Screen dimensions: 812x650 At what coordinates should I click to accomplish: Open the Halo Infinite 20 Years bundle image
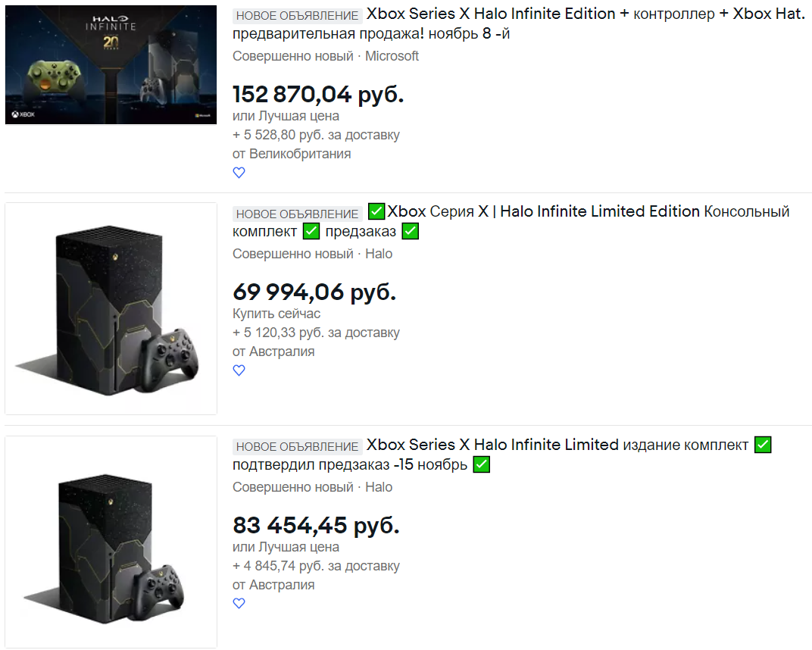tap(111, 64)
